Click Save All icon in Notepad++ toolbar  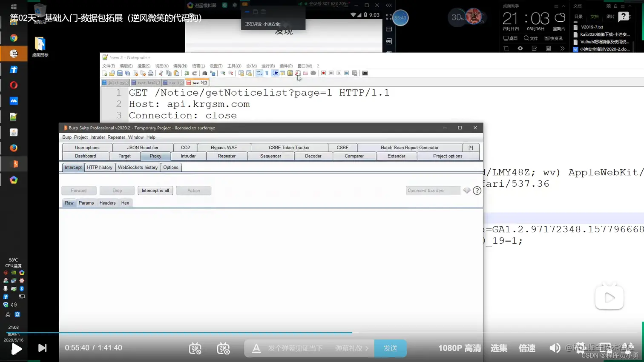pyautogui.click(x=127, y=73)
